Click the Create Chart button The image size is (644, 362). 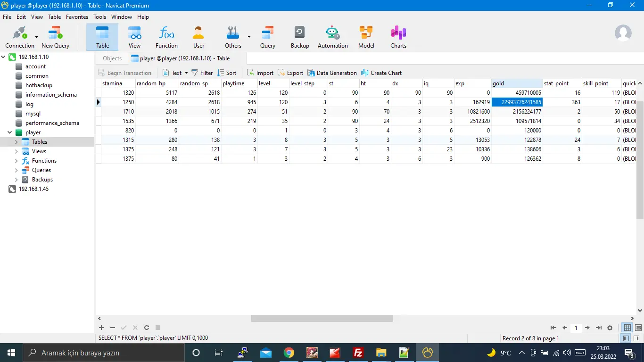tap(381, 73)
